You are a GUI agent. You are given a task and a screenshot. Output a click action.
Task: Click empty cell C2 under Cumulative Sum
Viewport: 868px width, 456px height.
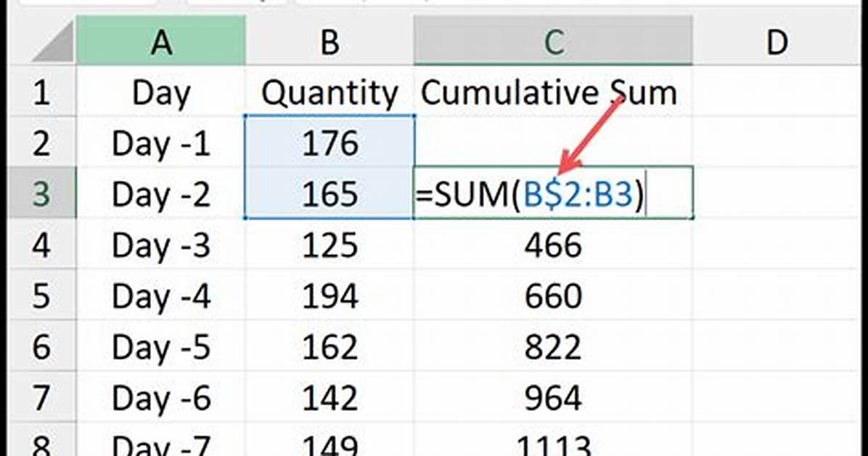[553, 142]
